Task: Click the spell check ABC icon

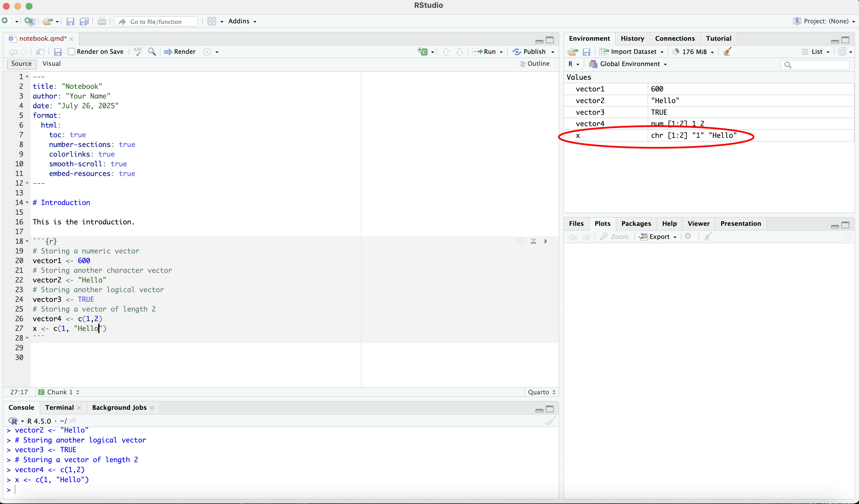Action: 138,52
